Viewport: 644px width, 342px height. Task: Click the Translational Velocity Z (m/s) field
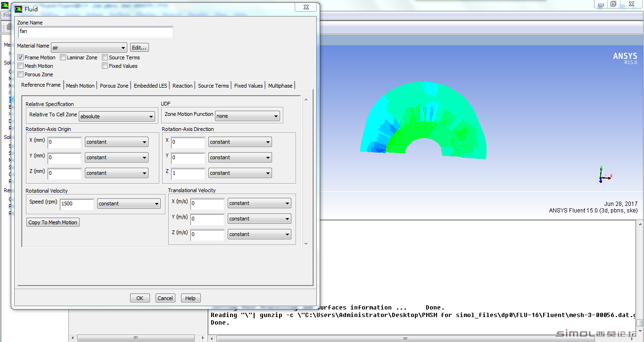tap(207, 235)
